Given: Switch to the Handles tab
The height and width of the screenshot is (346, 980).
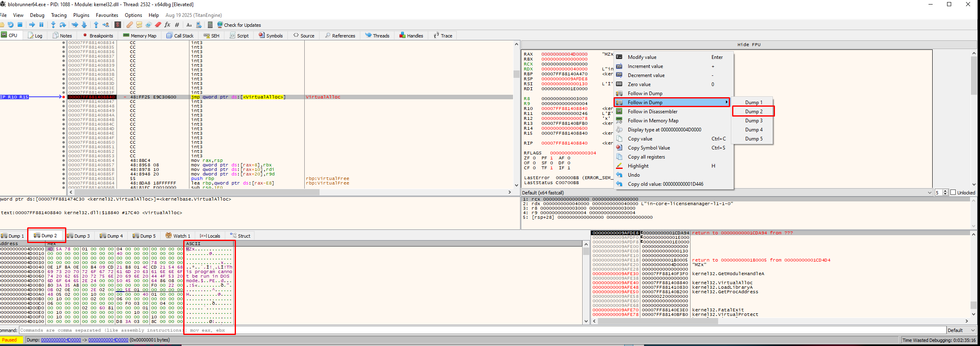Looking at the screenshot, I should [411, 35].
